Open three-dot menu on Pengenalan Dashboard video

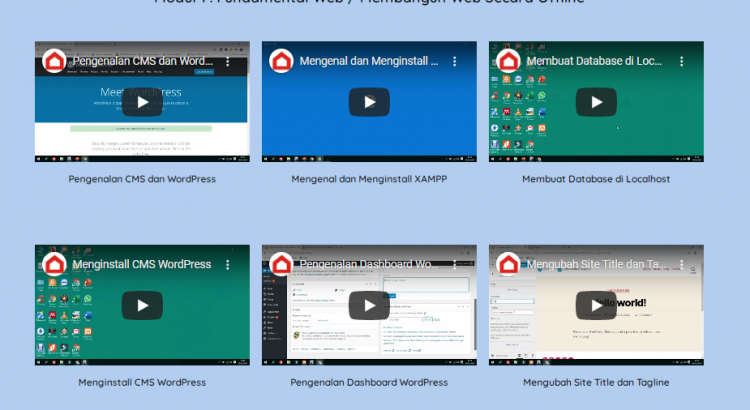[x=455, y=265]
